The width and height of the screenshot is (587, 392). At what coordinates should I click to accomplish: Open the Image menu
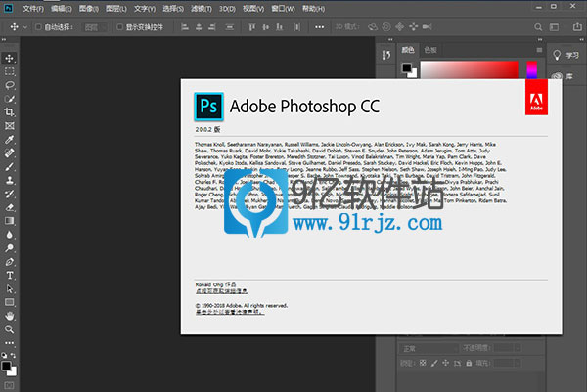tap(89, 8)
